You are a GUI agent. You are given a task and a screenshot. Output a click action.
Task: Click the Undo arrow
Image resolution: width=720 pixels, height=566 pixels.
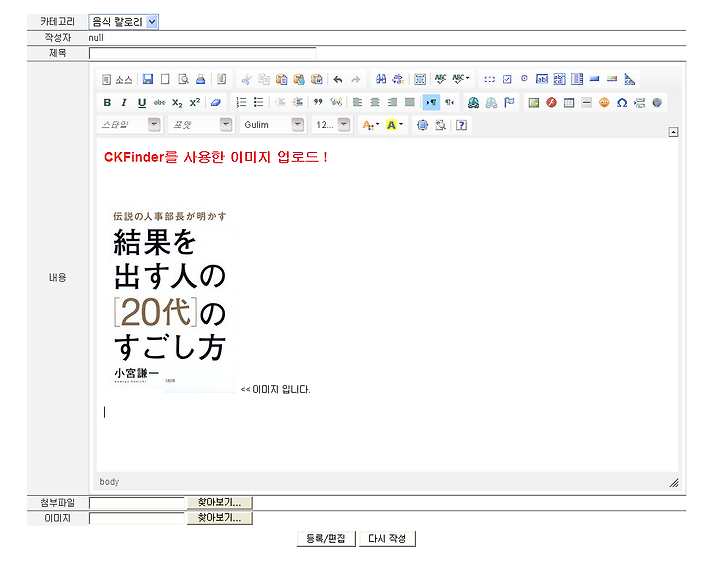coord(338,79)
